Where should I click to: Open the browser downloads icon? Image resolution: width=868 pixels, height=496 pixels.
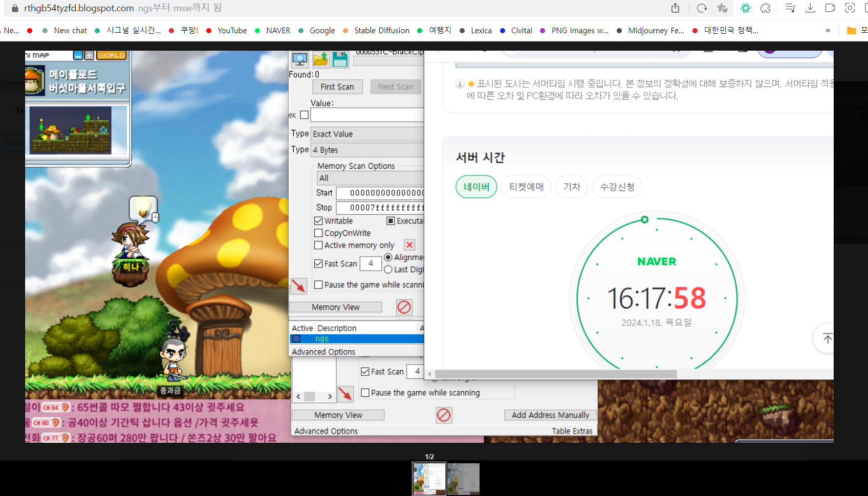810,8
